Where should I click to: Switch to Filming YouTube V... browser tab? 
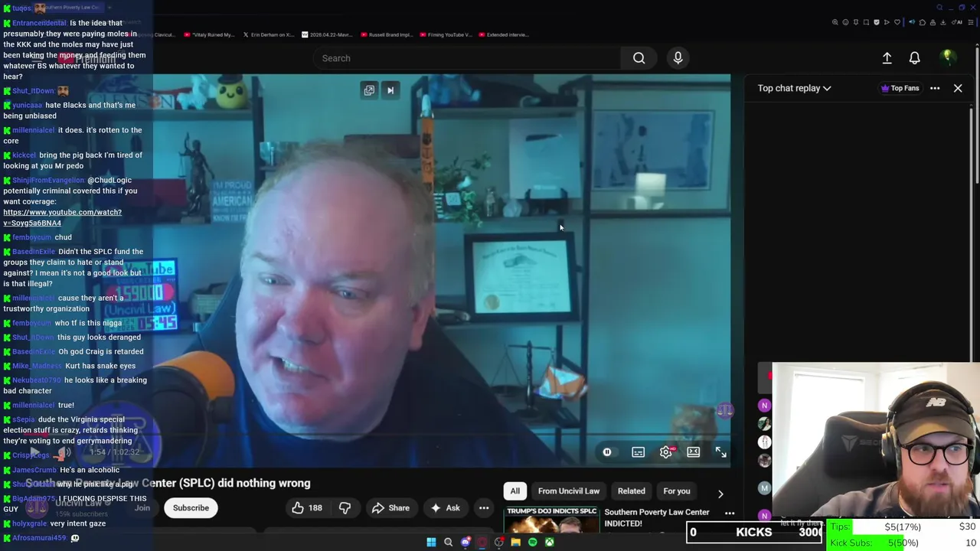tap(446, 34)
